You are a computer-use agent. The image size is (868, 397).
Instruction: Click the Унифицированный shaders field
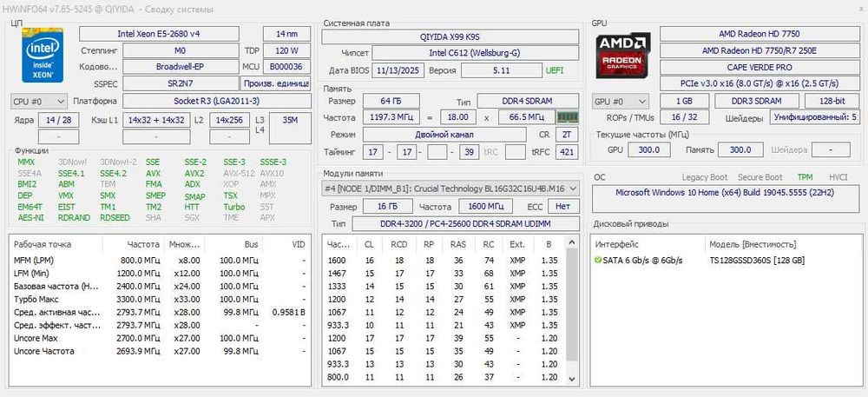pyautogui.click(x=814, y=118)
